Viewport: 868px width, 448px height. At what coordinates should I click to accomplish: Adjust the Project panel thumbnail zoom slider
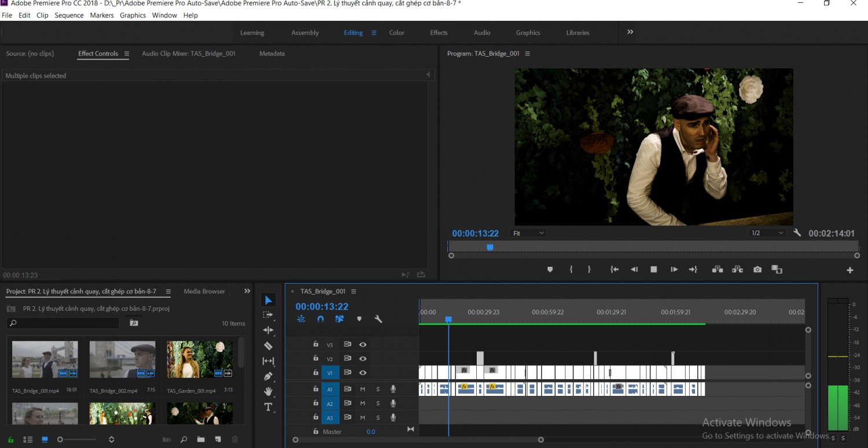point(60,440)
